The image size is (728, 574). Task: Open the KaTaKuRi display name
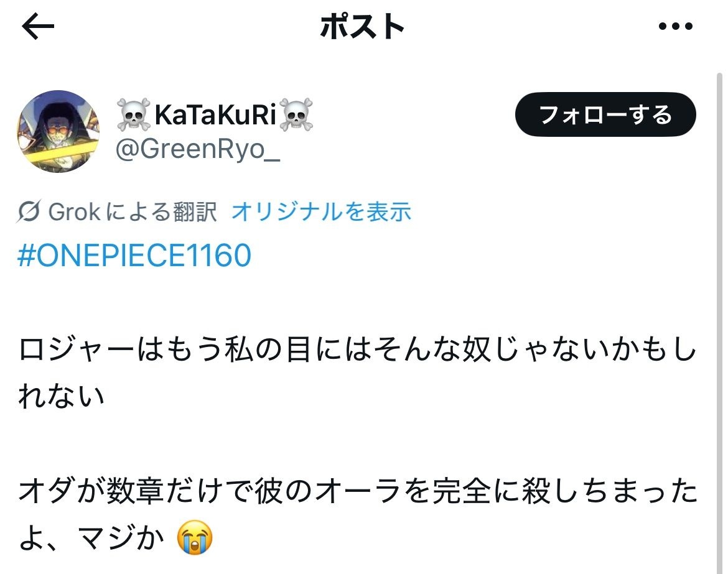click(x=215, y=114)
